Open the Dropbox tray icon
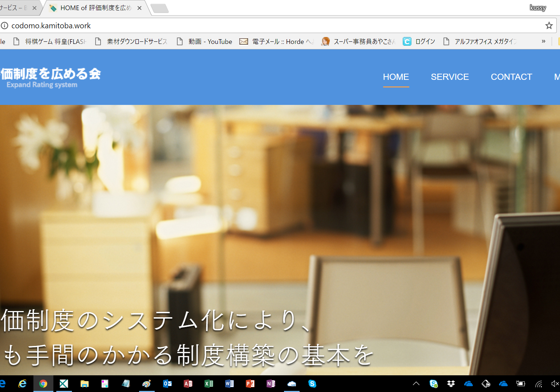This screenshot has width=560, height=392. click(x=451, y=384)
